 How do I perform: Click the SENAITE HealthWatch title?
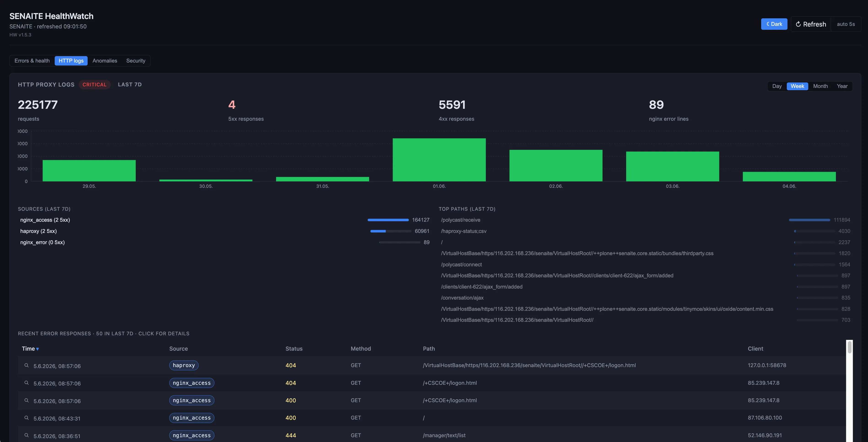(51, 16)
